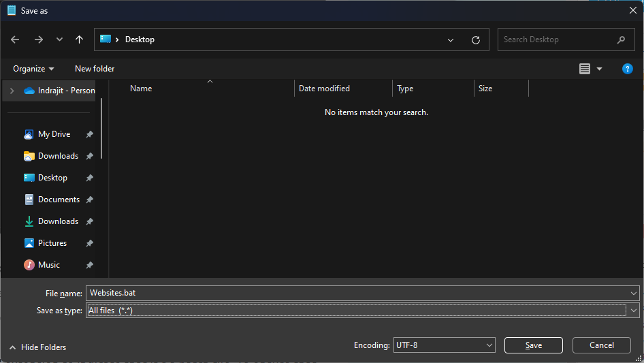This screenshot has width=644, height=363.
Task: Click the Forward navigation arrow
Action: (x=38, y=40)
